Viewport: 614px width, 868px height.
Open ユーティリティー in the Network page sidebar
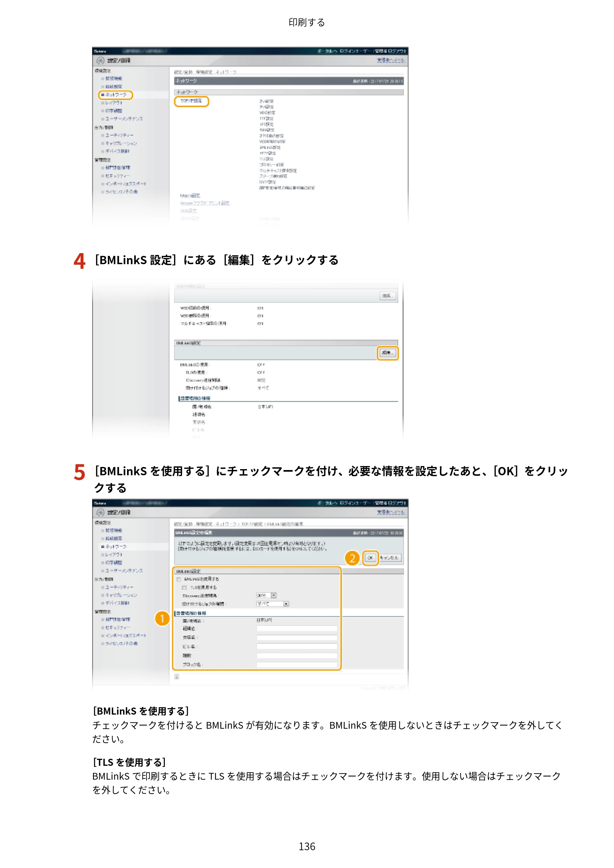119,135
